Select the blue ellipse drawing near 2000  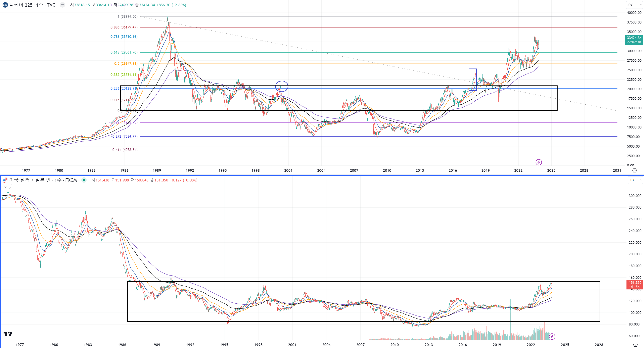click(x=282, y=81)
